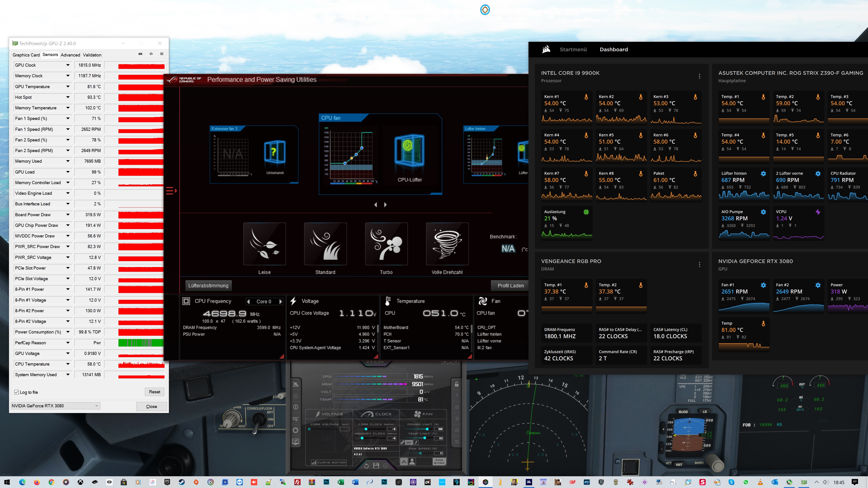Open settings gear for GPU Fan #1 in iCUE
The image size is (868, 488).
pos(764,285)
